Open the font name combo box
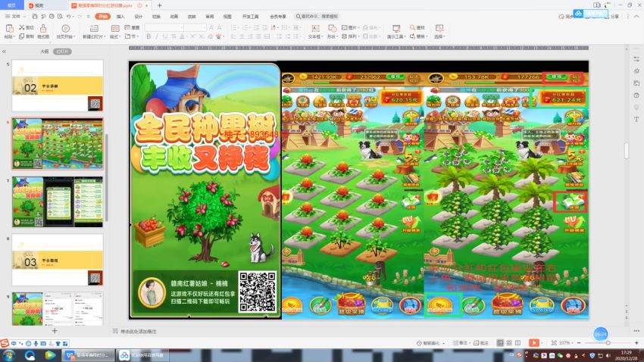 (164, 27)
